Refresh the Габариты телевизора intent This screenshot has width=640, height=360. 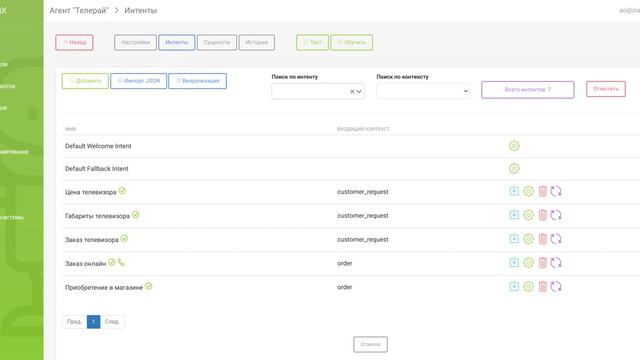(556, 215)
